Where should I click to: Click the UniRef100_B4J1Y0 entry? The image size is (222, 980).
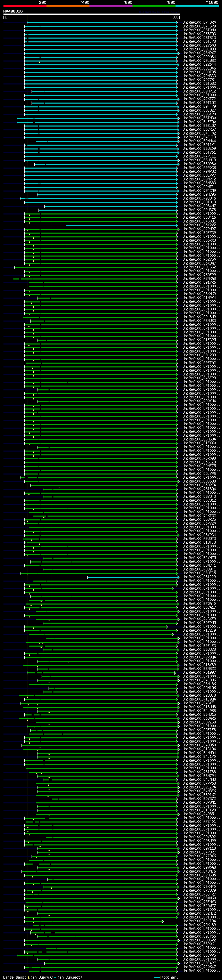[x=199, y=756]
